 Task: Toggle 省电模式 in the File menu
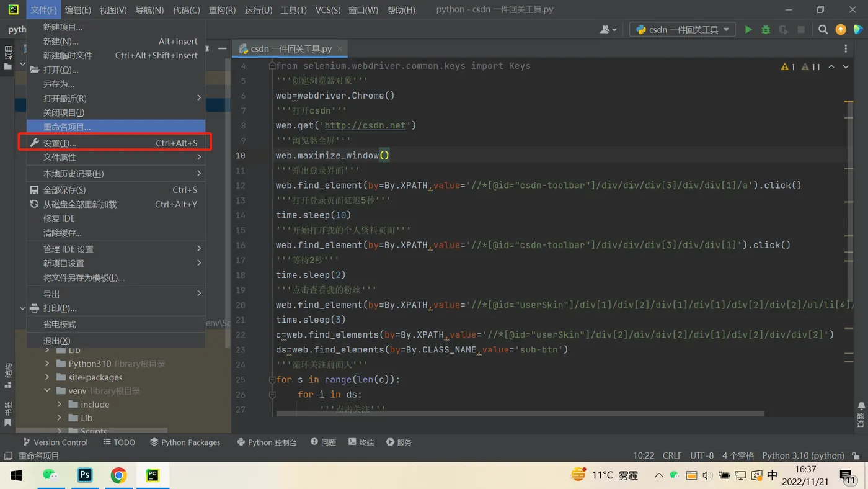[x=116, y=325]
